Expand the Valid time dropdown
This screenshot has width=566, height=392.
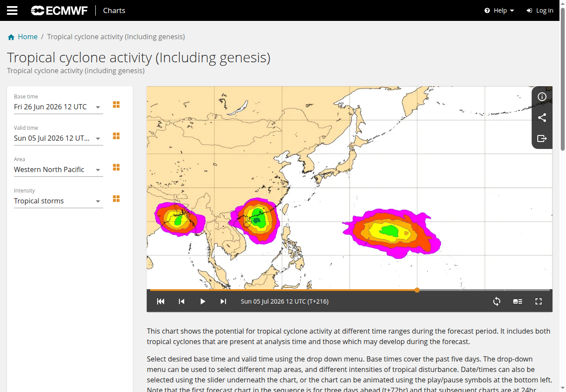click(58, 139)
